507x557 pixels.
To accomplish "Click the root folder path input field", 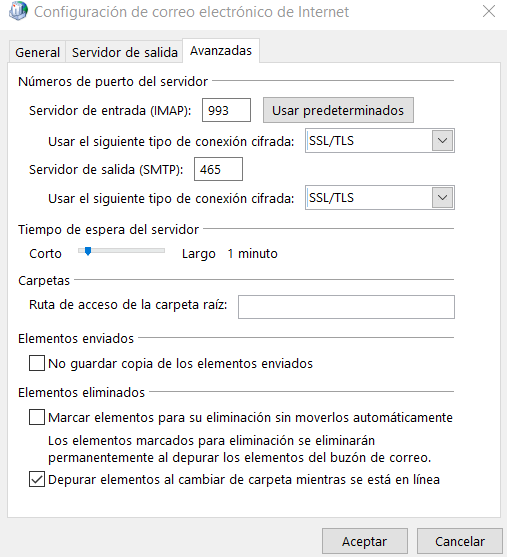I will point(346,307).
